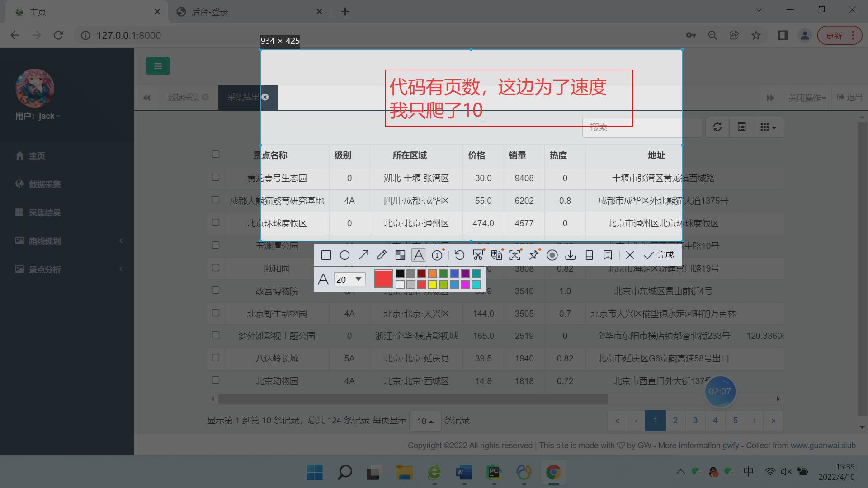868x488 pixels.
Task: Pick the yellow color swatch
Action: point(432,285)
